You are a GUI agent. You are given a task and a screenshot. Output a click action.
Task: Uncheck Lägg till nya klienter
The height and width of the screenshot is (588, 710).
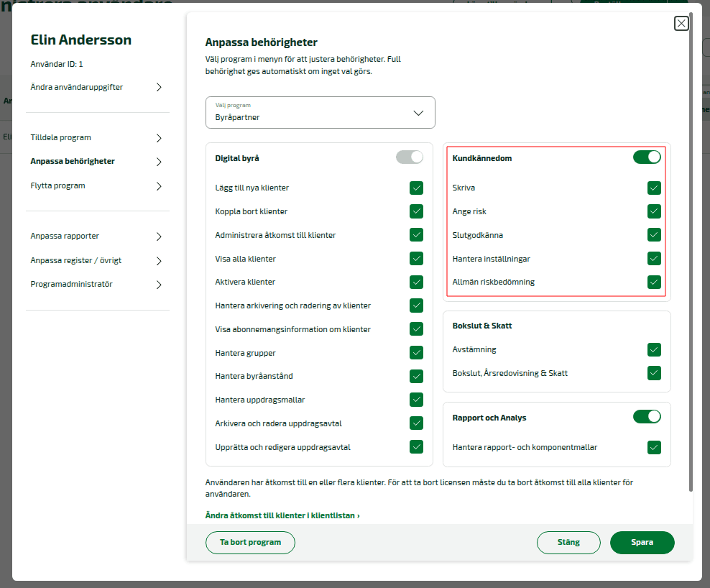pyautogui.click(x=416, y=188)
